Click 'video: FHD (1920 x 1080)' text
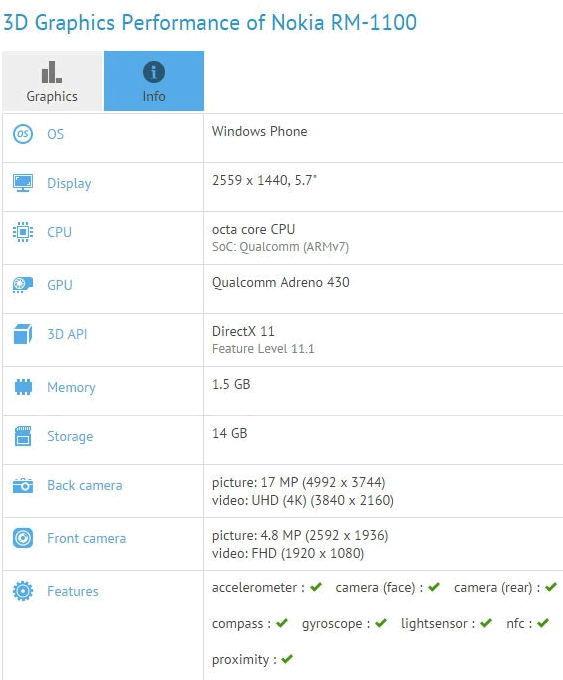 288,553
